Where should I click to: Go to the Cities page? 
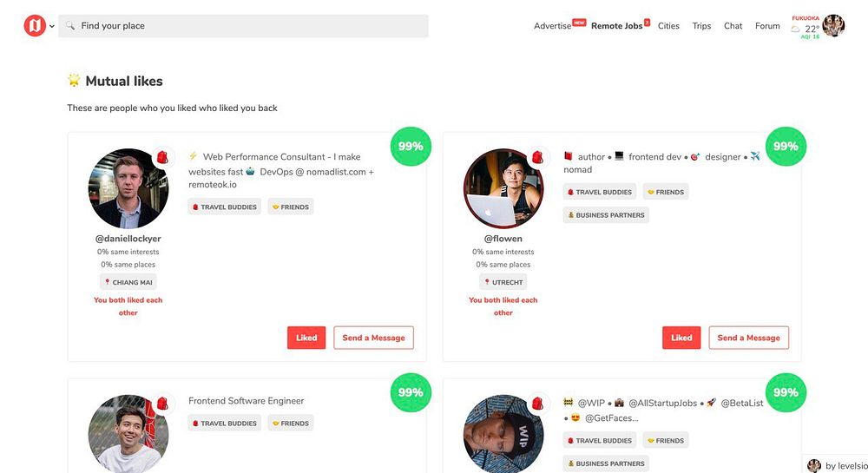click(x=668, y=26)
